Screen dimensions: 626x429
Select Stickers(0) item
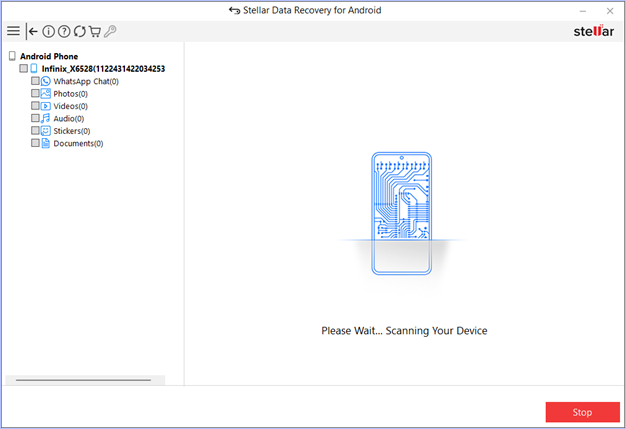[x=72, y=131]
